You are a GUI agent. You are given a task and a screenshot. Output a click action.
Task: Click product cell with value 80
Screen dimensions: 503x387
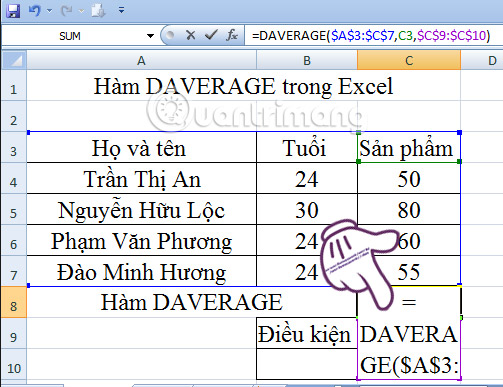click(409, 209)
